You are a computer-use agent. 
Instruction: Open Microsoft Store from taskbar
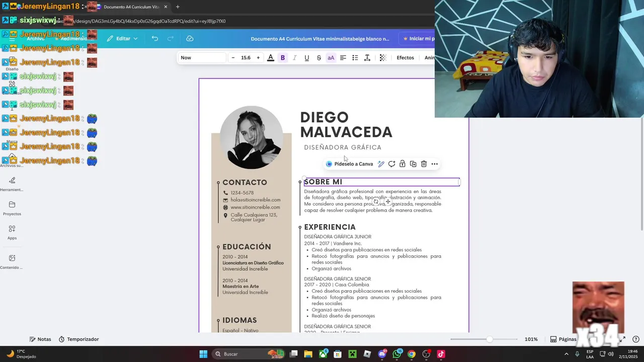[x=338, y=354]
